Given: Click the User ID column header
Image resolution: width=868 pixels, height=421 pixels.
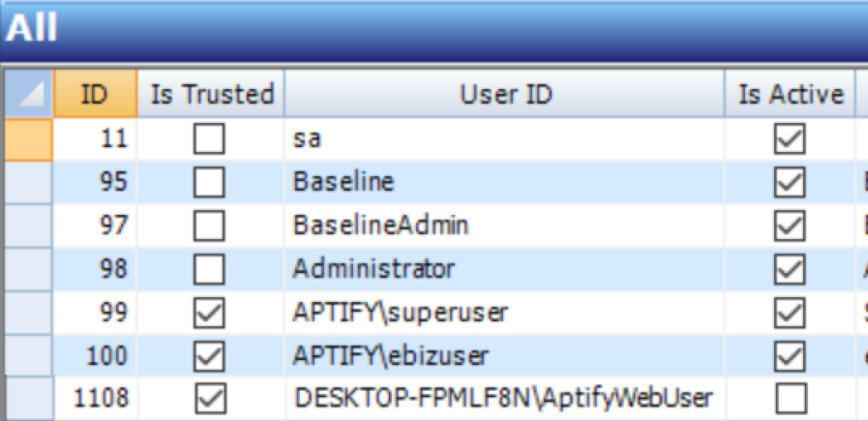Looking at the screenshot, I should [505, 94].
